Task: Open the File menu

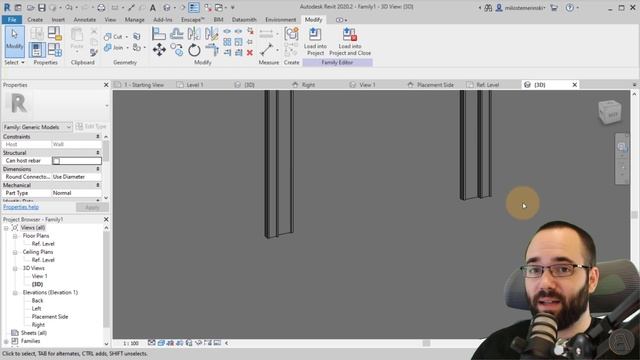Action: 12,20
